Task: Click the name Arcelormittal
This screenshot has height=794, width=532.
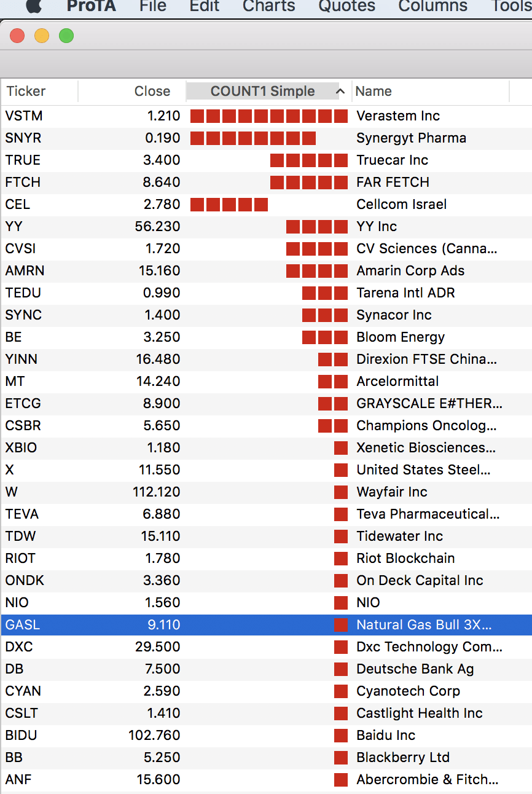Action: tap(397, 381)
